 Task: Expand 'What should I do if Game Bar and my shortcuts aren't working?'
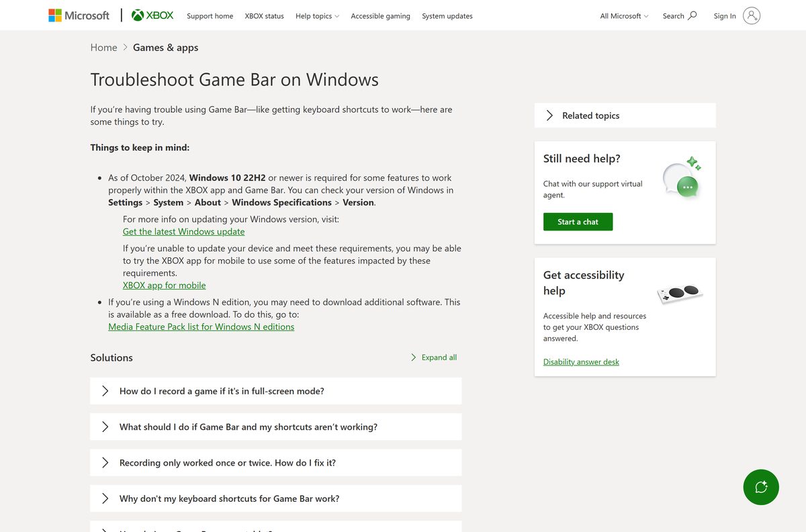275,427
